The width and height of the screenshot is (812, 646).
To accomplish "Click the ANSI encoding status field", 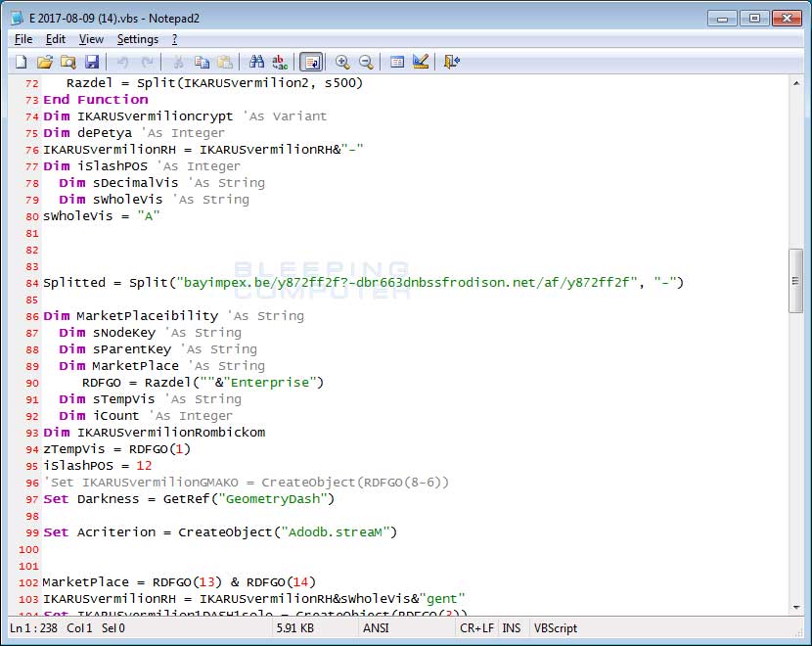I will click(376, 627).
